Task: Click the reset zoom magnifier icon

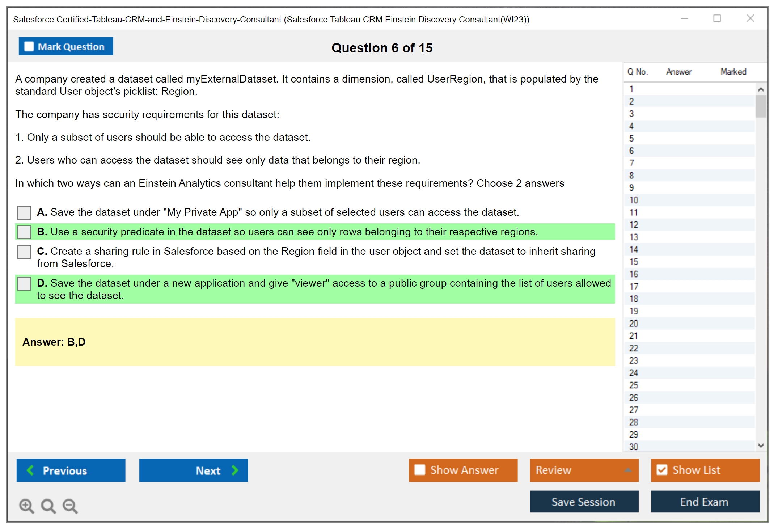Action: pos(48,506)
